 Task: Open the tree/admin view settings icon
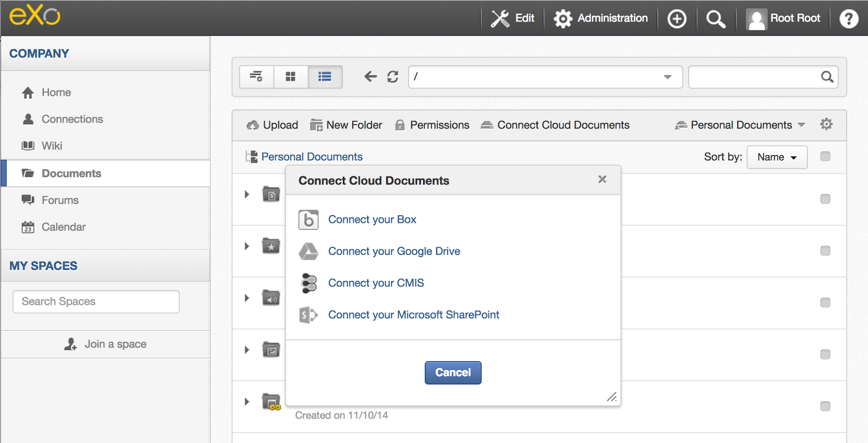tap(257, 77)
